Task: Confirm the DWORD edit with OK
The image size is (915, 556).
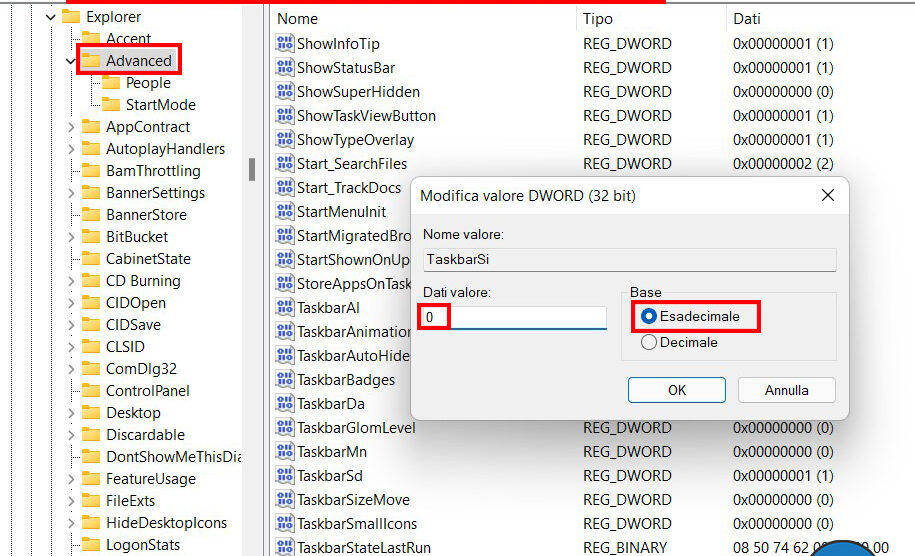Action: point(676,390)
